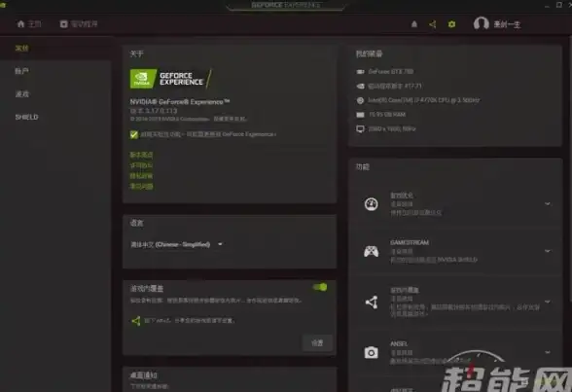Viewport: 572px width, 392px height.
Task: Click the GAMESTREAM gamepad icon
Action: (x=372, y=251)
